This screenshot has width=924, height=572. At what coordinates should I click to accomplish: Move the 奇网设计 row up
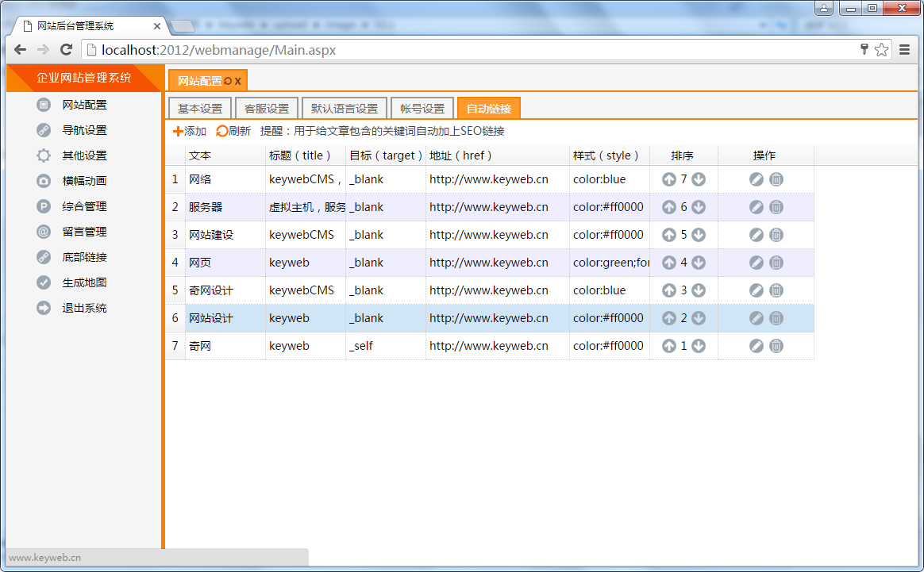coord(669,290)
